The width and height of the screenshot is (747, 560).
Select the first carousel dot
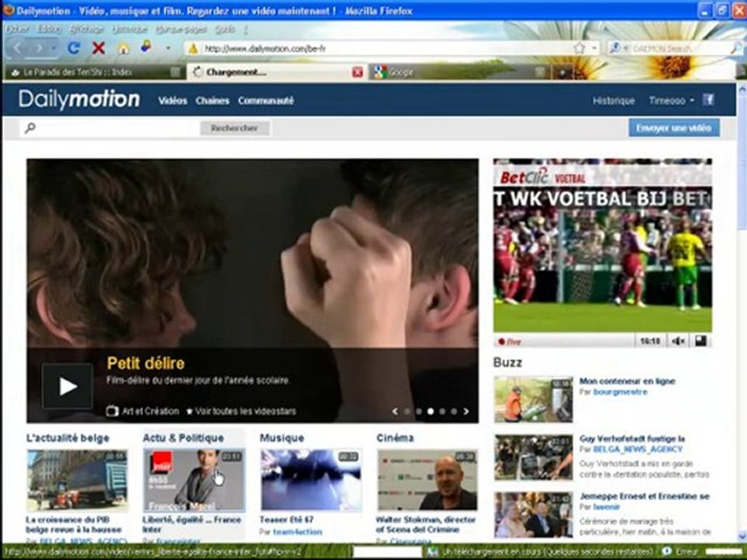point(407,411)
